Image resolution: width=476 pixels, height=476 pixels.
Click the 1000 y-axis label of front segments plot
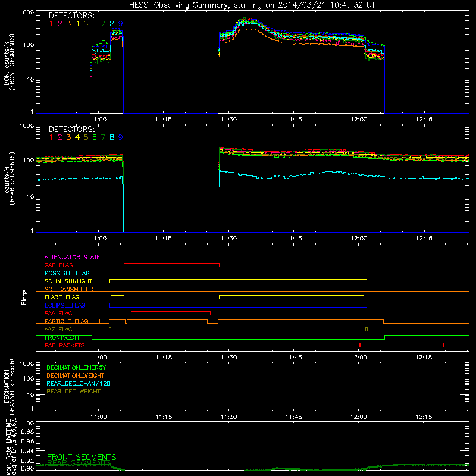pos(27,12)
